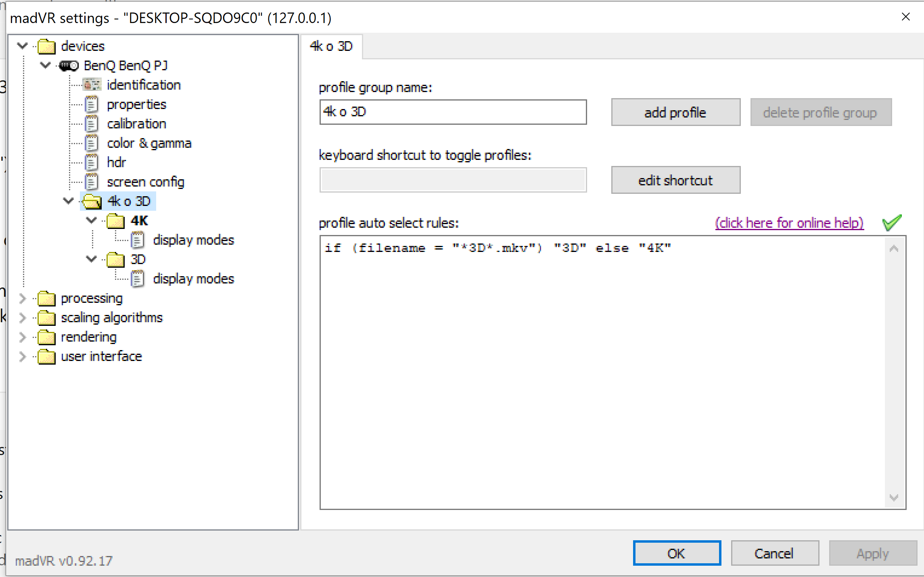Click the profile group name field
Screen dimensions: 924x577
453,112
